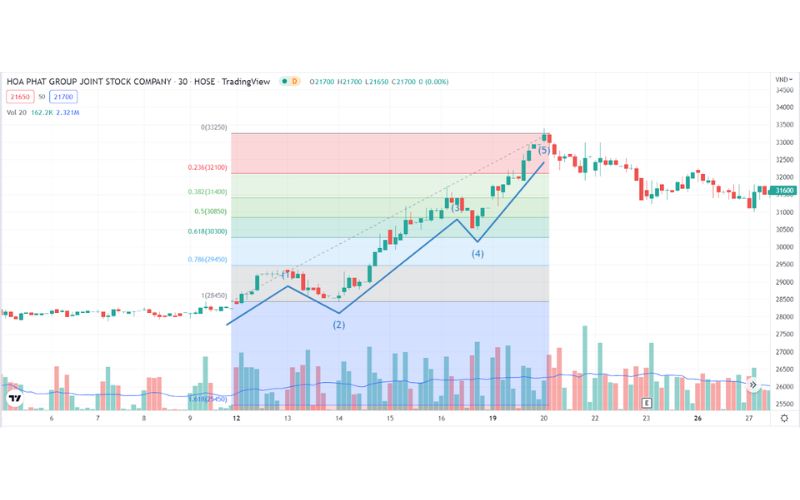Click the date label 14 on time axis

339,418
